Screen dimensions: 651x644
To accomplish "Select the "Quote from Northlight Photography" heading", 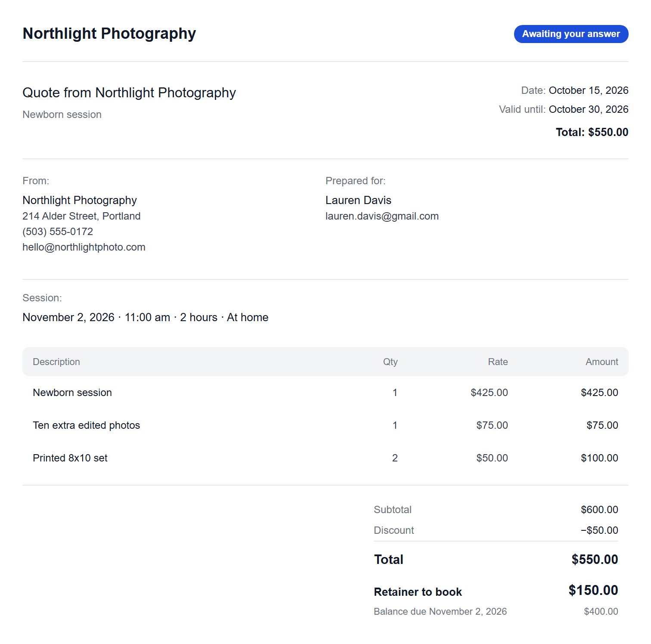I will [x=129, y=93].
